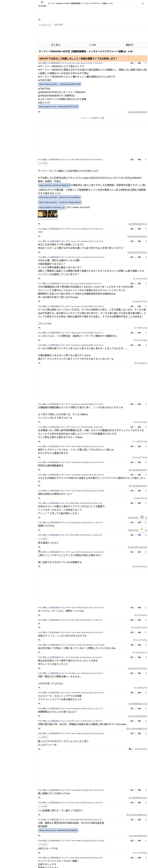This screenshot has width=148, height=868.
Task: Click コメントを投稿する to write a comment
Action: (x=92, y=118)
